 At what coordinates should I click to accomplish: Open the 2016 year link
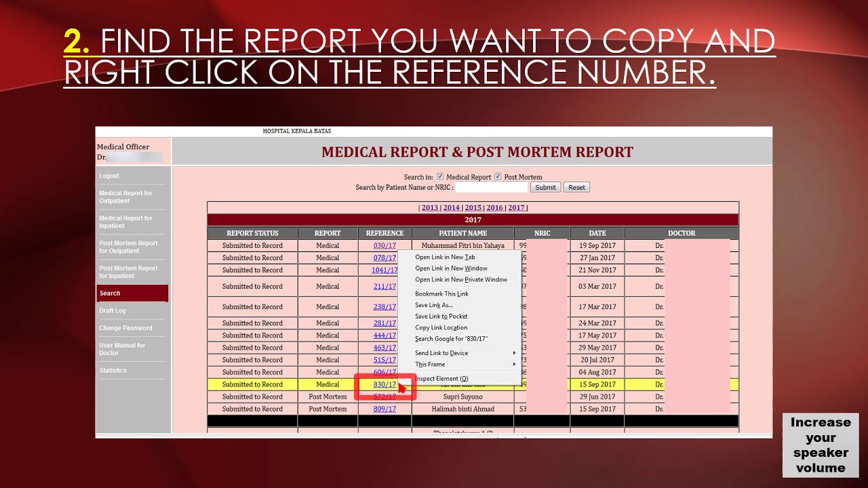tap(495, 207)
